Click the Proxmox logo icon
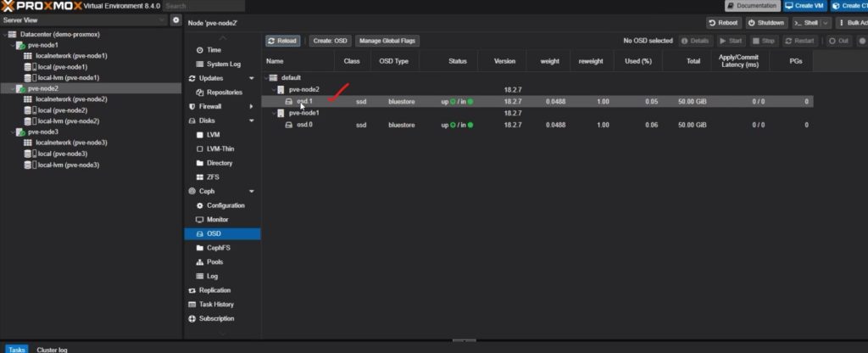This screenshot has width=868, height=353. pos(7,6)
